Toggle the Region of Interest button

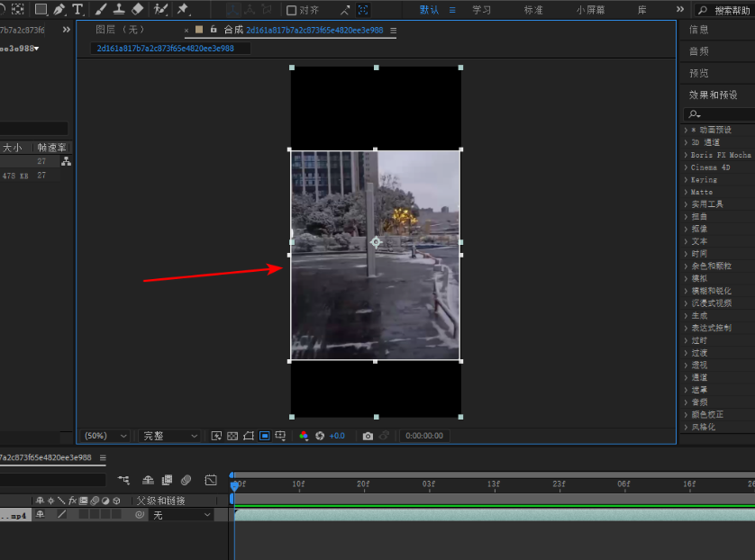[x=264, y=436]
